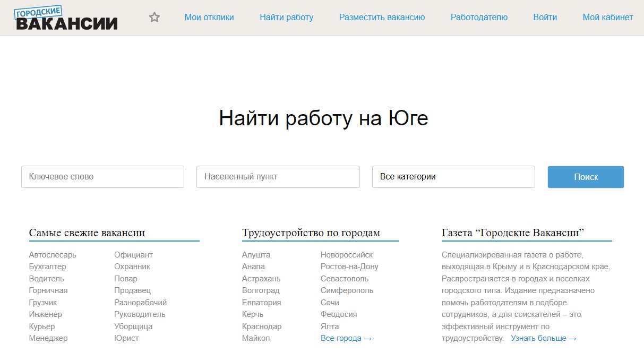Screen dimensions: 644x361
Task: Open Мой кабинет in the header
Action: tap(608, 17)
